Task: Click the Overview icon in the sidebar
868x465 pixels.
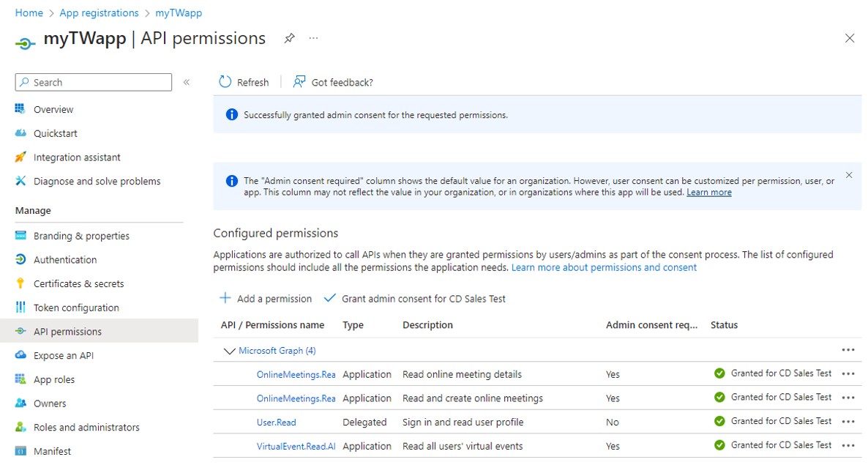Action: (x=20, y=109)
